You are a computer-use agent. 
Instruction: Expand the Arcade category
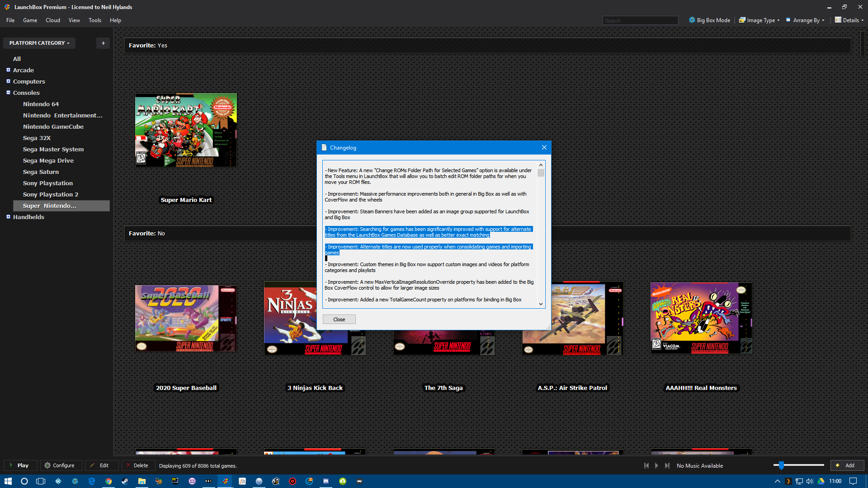8,70
